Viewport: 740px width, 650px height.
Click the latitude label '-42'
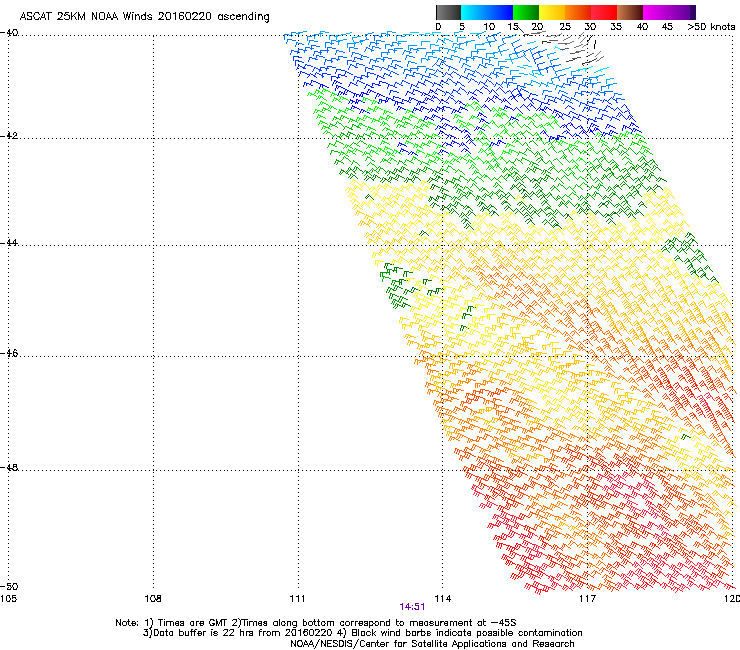click(x=9, y=135)
